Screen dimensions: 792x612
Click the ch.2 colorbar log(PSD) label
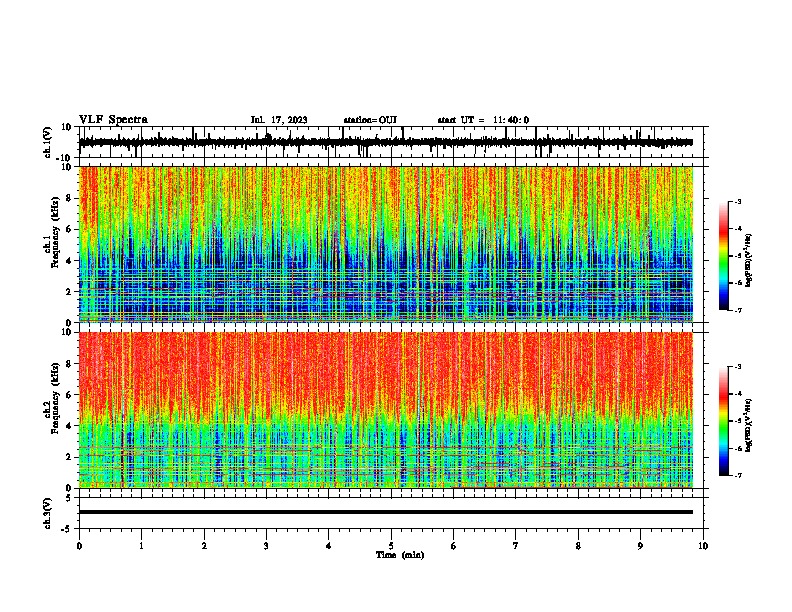coord(749,425)
